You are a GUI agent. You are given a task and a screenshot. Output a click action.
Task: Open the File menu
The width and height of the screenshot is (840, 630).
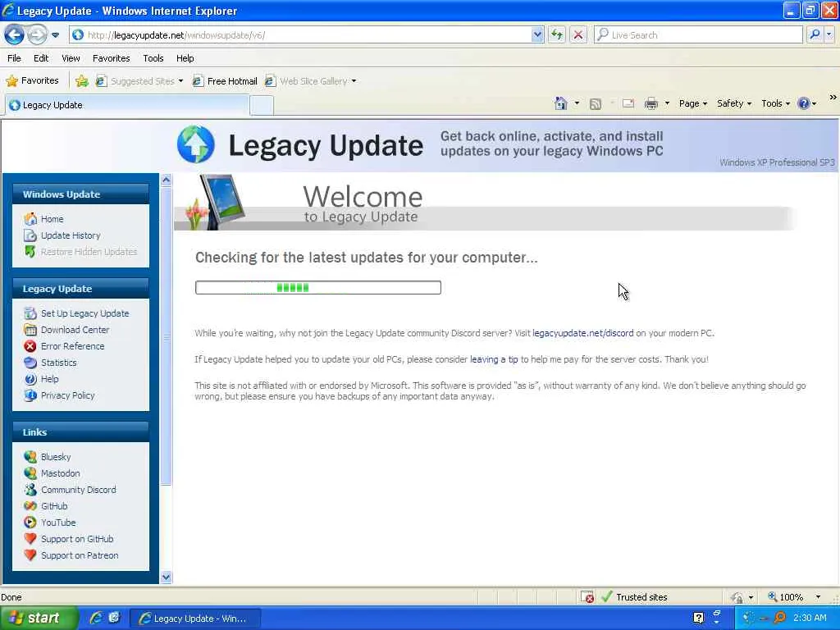[x=15, y=58]
